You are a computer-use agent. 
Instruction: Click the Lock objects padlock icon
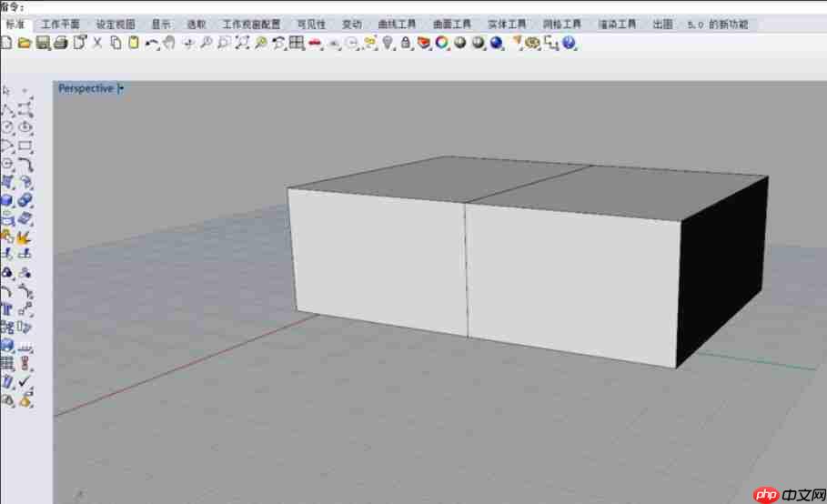coord(406,43)
